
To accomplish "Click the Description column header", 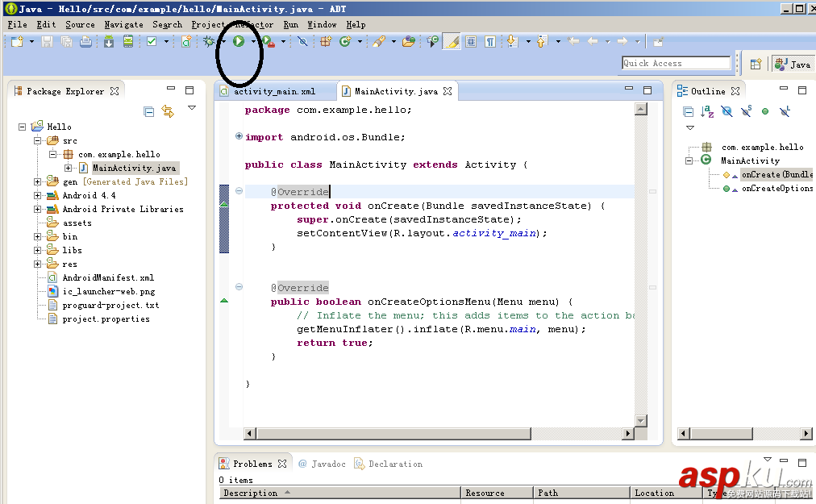I will pos(339,493).
